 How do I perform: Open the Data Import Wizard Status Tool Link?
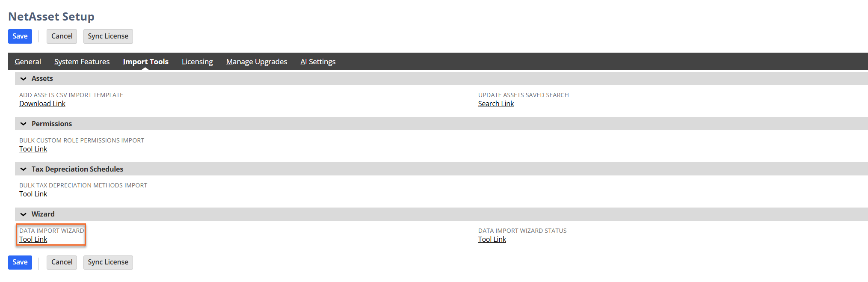click(x=492, y=240)
